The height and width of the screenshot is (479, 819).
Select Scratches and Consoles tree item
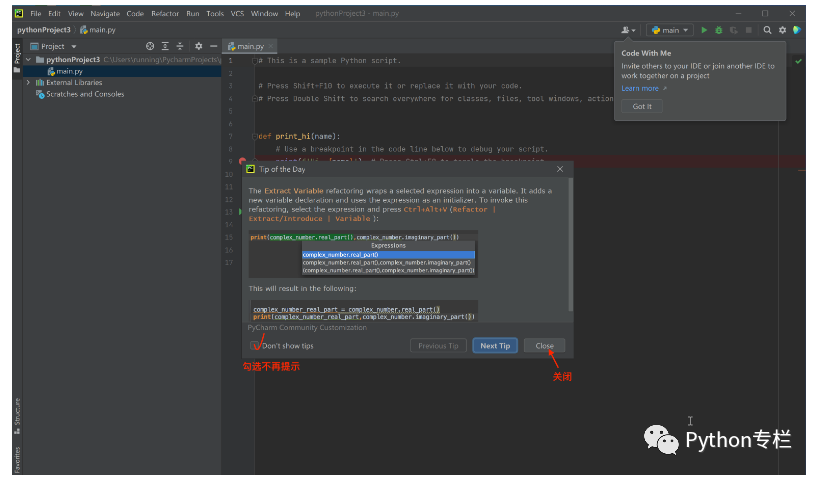[x=85, y=94]
